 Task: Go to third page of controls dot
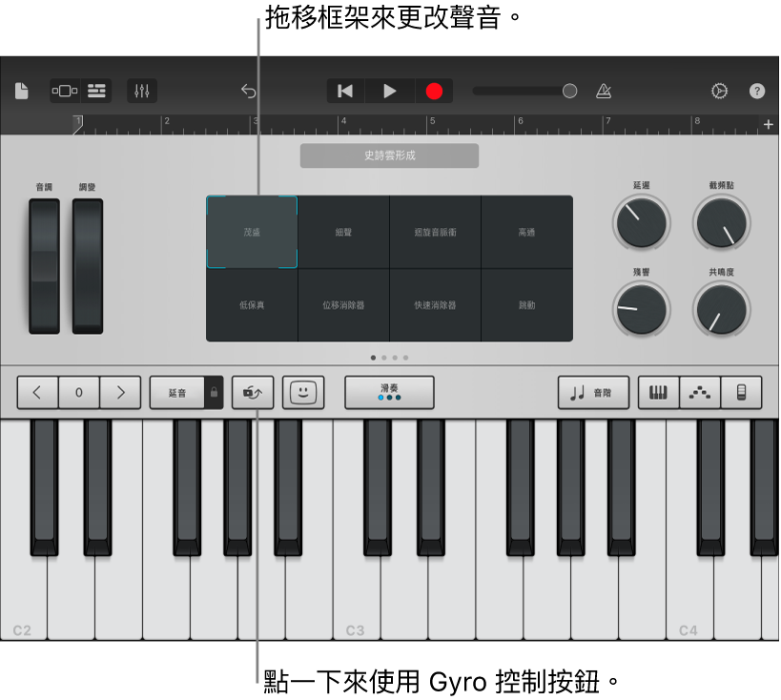click(395, 358)
